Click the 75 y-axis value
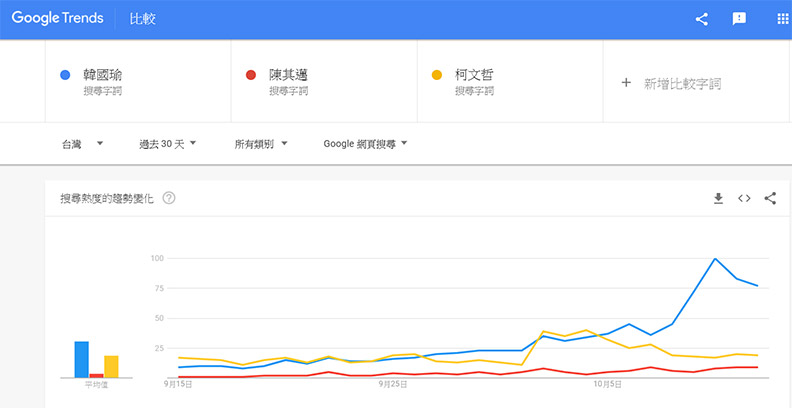Image resolution: width=792 pixels, height=408 pixels. [160, 288]
